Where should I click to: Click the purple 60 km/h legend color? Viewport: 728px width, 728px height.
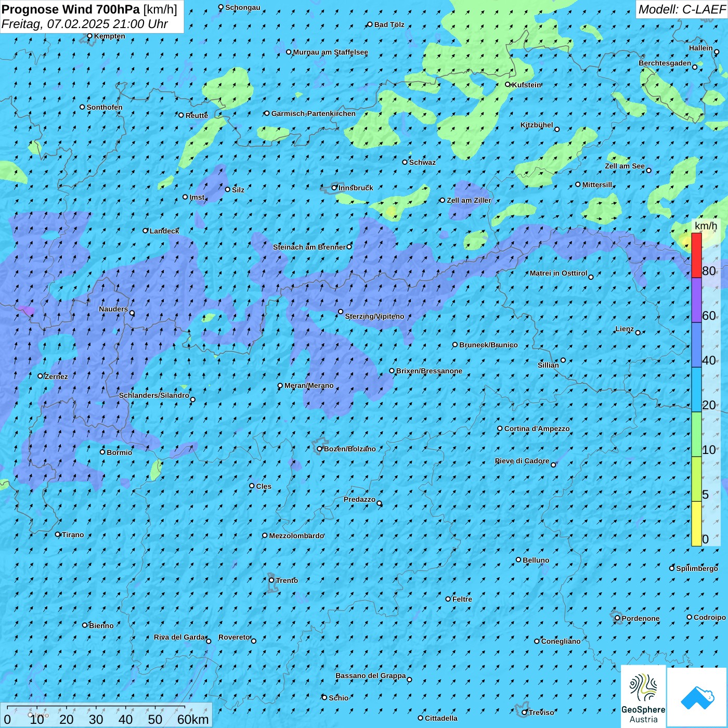pyautogui.click(x=696, y=300)
